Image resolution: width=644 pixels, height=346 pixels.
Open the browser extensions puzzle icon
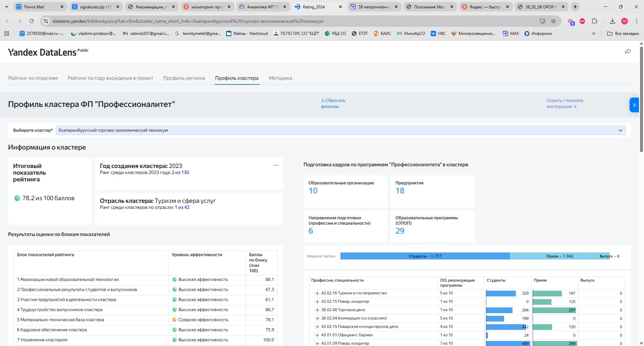click(x=594, y=21)
